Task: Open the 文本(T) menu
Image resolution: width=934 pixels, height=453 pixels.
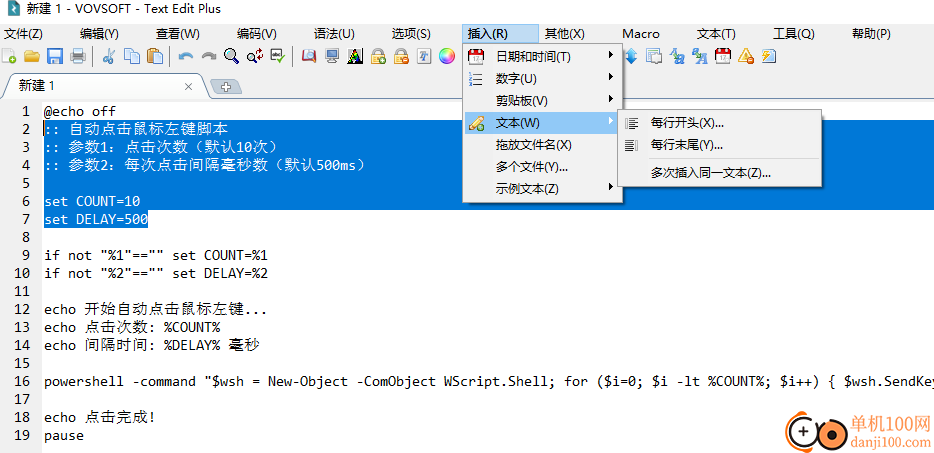Action: [x=716, y=34]
